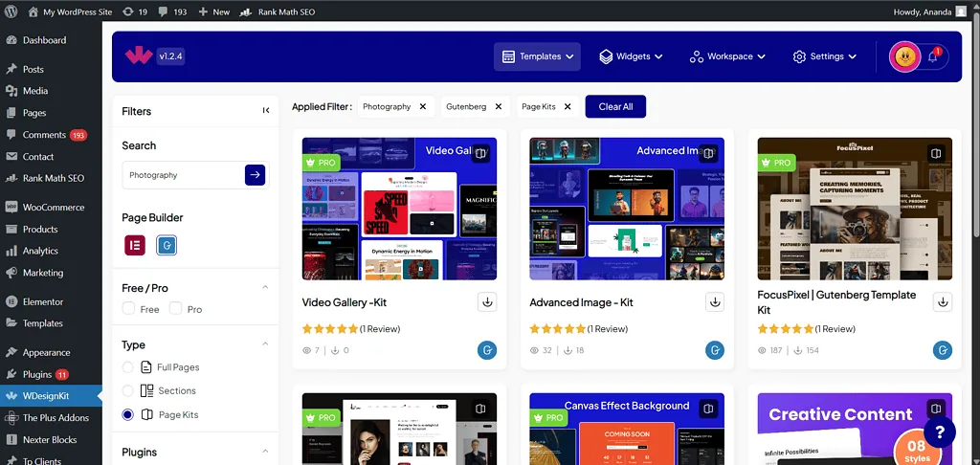
Task: Download the Video Gallery Kit
Action: click(x=487, y=302)
